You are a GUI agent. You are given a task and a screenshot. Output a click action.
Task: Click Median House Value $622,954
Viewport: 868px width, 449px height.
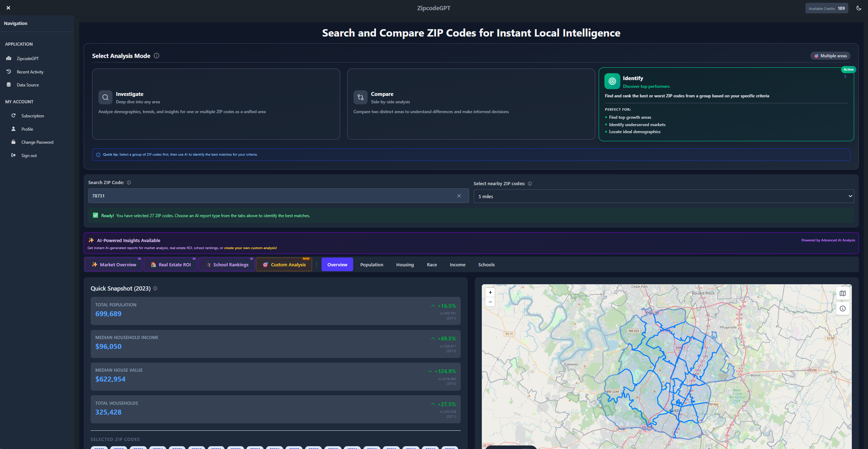pyautogui.click(x=110, y=379)
